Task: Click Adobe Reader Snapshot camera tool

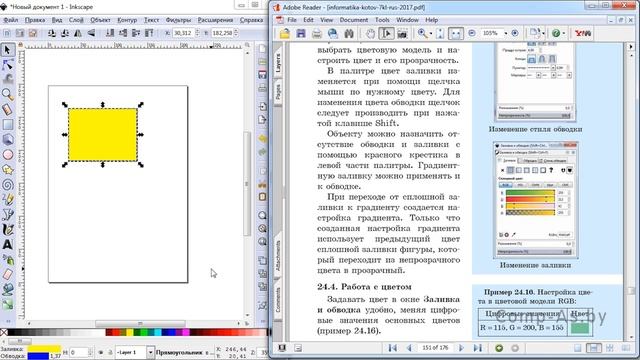Action: point(402,33)
